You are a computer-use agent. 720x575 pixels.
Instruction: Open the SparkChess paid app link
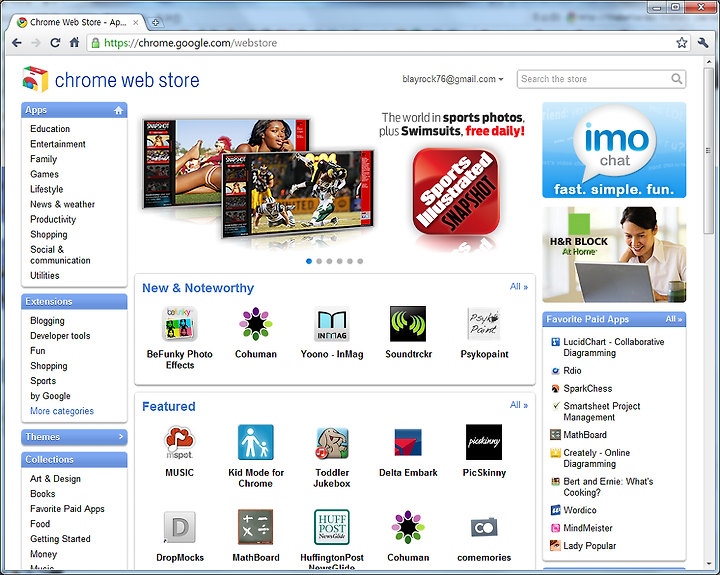(x=587, y=389)
